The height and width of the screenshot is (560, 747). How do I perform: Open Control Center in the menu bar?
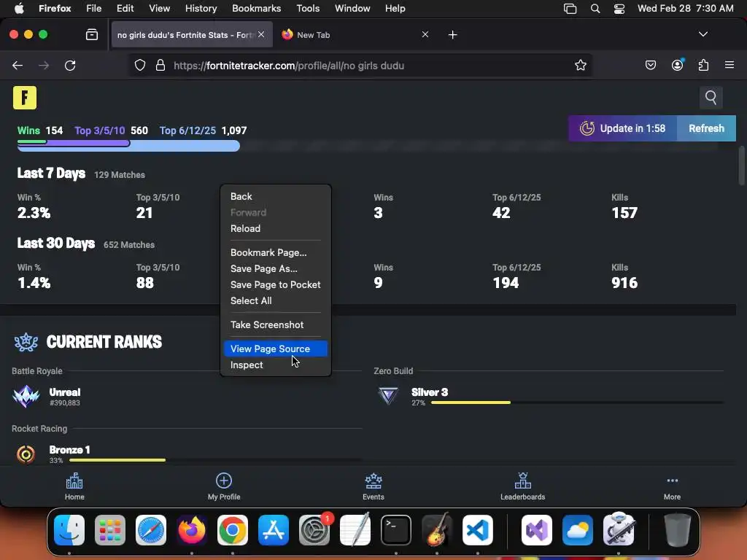point(619,9)
